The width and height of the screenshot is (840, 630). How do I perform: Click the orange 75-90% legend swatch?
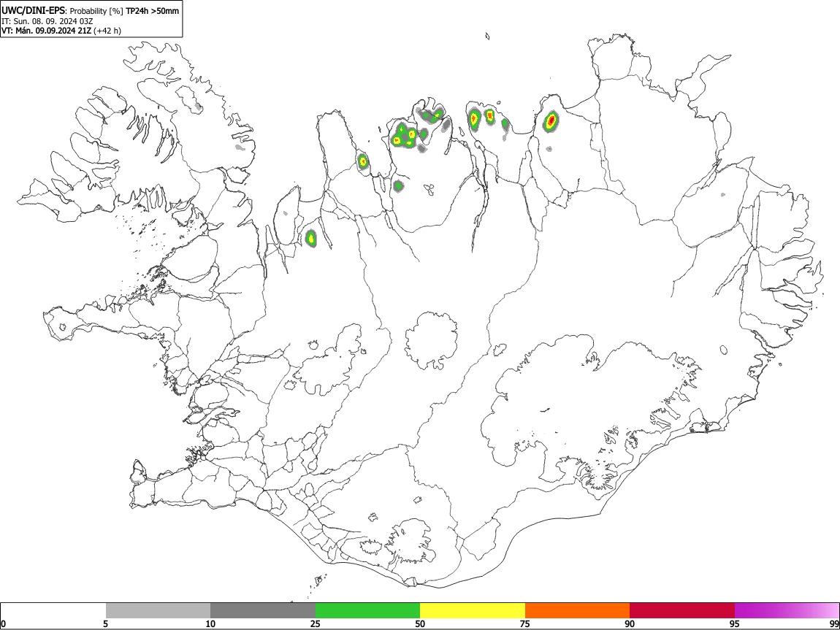coord(577,611)
